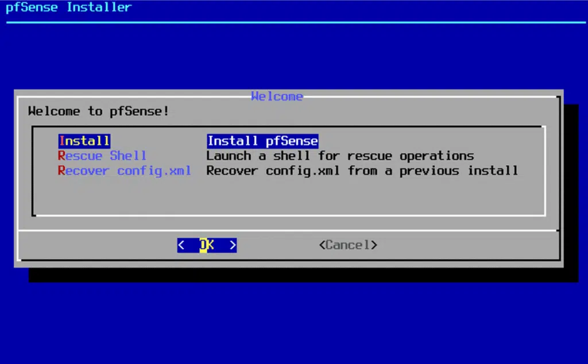The image size is (588, 364).
Task: Click the 'Welcome to pfSense!' message text
Action: (99, 111)
